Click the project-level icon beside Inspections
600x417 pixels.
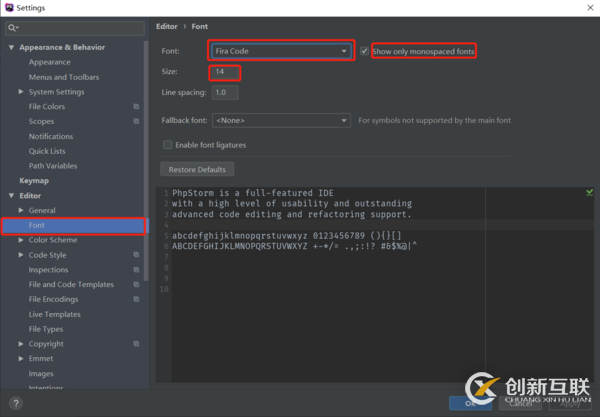tap(136, 270)
